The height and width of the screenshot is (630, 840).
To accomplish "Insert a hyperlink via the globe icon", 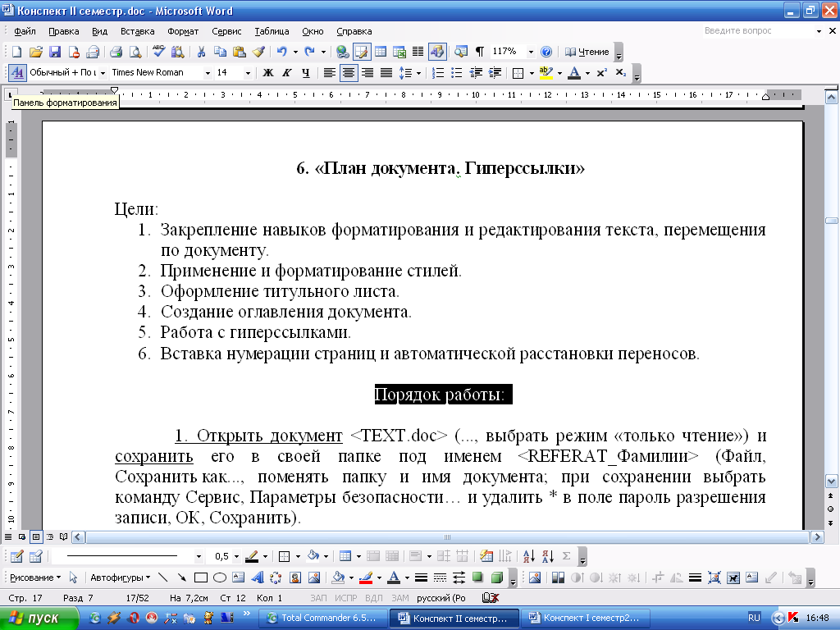I will pyautogui.click(x=342, y=52).
